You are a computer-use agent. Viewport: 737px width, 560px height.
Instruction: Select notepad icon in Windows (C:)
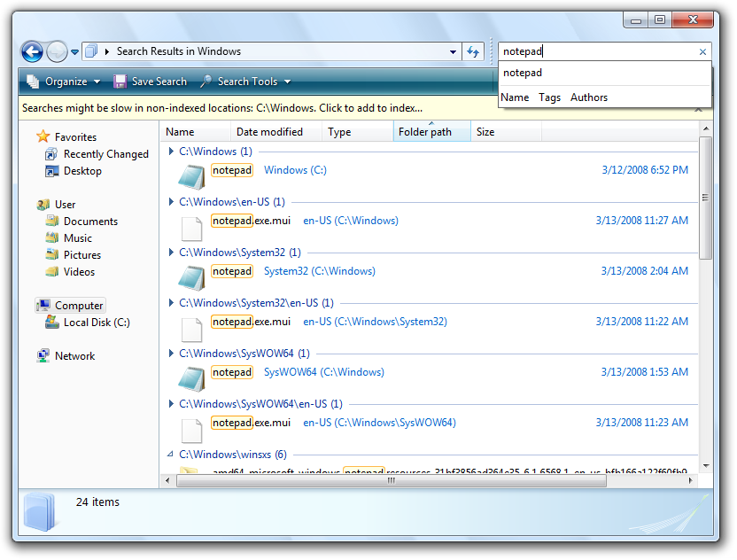pos(191,177)
